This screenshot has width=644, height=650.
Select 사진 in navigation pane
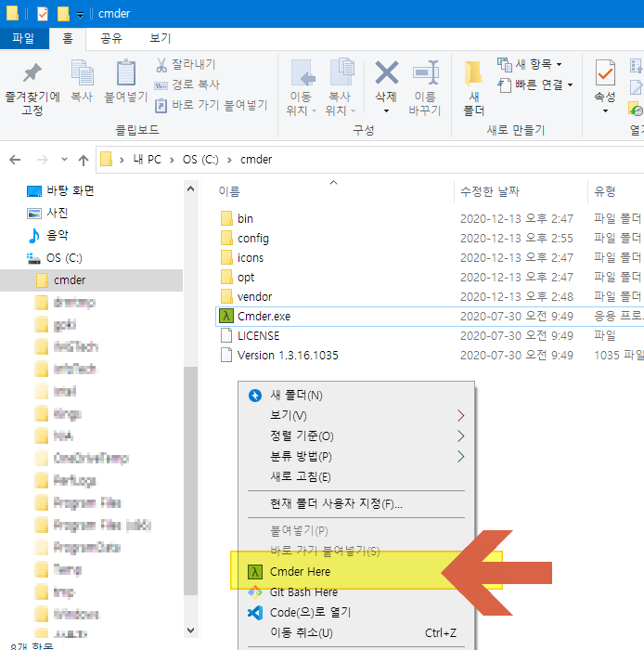click(47, 213)
